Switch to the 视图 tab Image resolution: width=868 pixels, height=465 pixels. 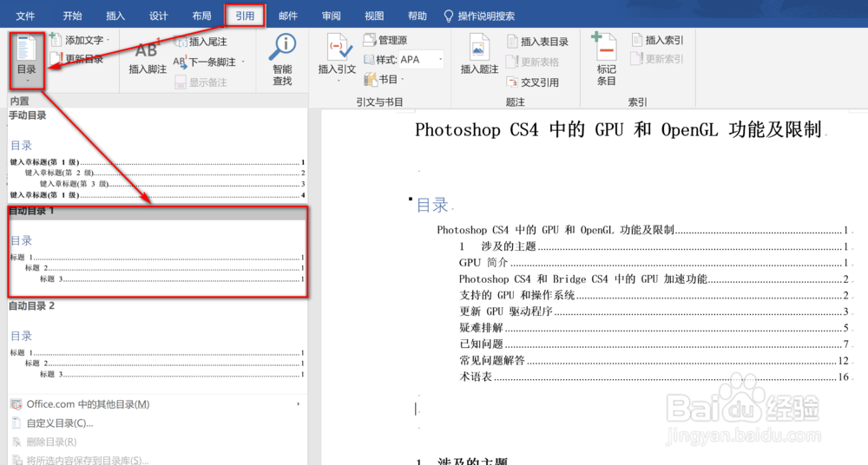(x=374, y=16)
